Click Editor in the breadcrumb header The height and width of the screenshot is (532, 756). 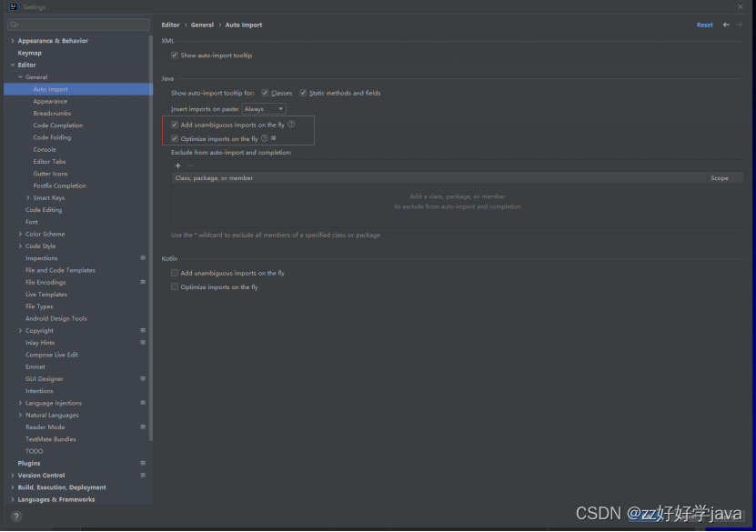(171, 25)
